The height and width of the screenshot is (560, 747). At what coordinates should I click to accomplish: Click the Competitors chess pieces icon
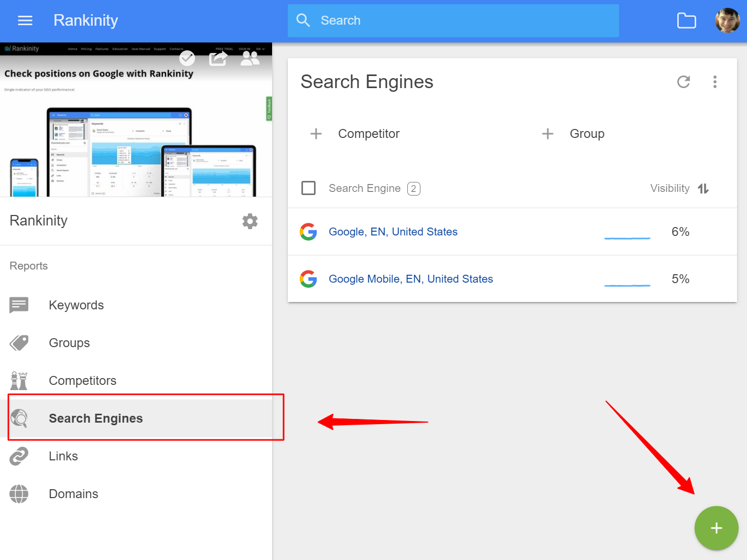click(19, 381)
